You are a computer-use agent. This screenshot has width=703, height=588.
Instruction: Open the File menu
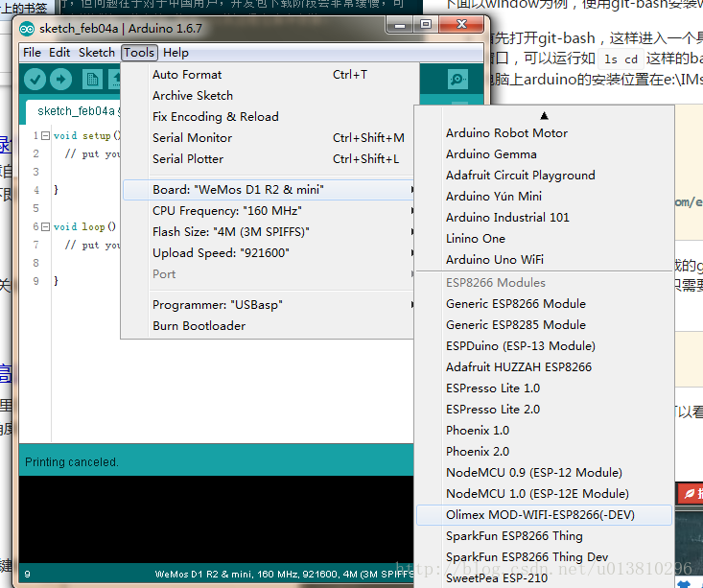point(32,53)
